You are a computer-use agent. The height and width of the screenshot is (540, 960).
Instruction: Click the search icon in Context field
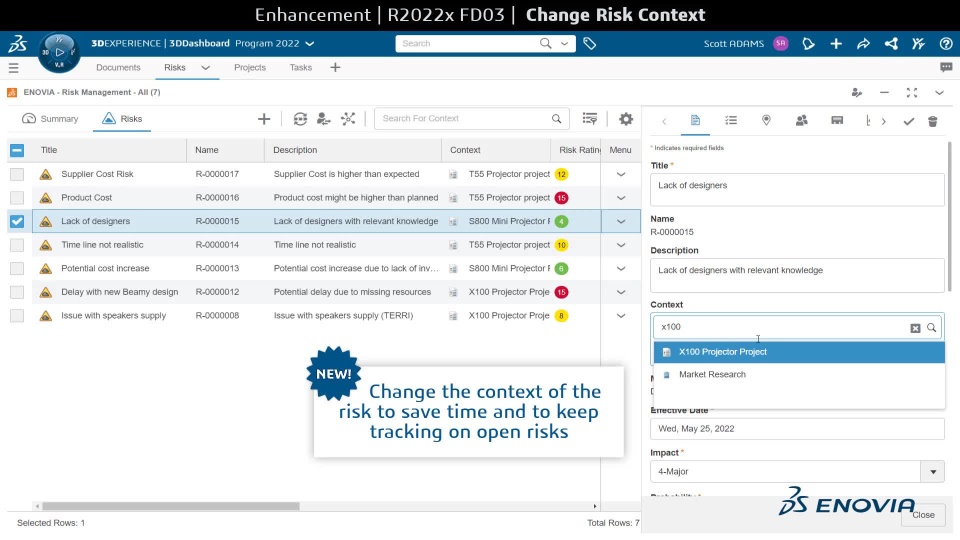coord(931,328)
